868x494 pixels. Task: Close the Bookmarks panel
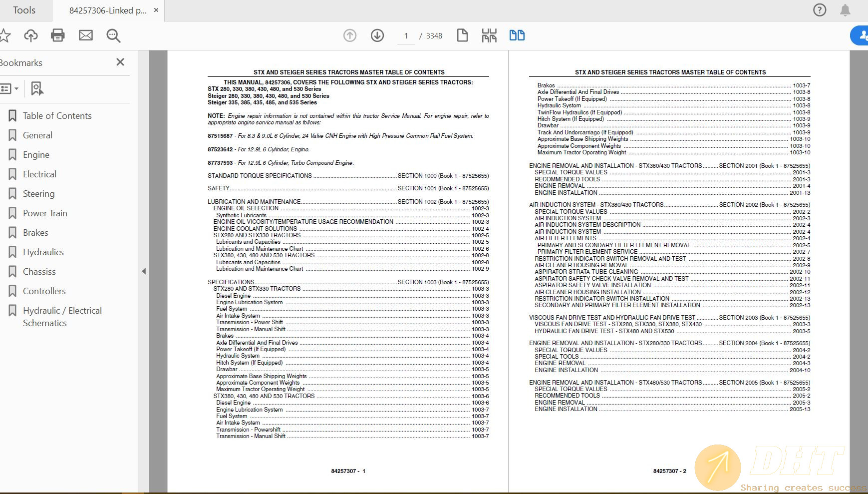pos(120,62)
